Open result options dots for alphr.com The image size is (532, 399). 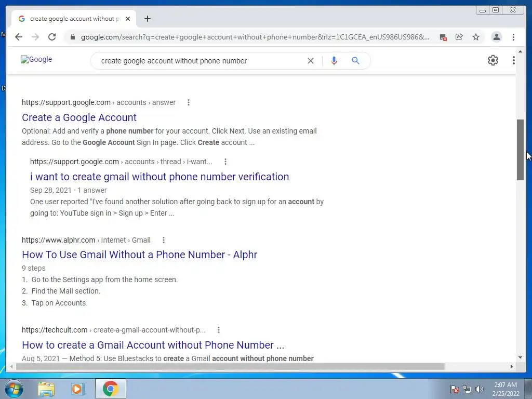click(x=164, y=240)
